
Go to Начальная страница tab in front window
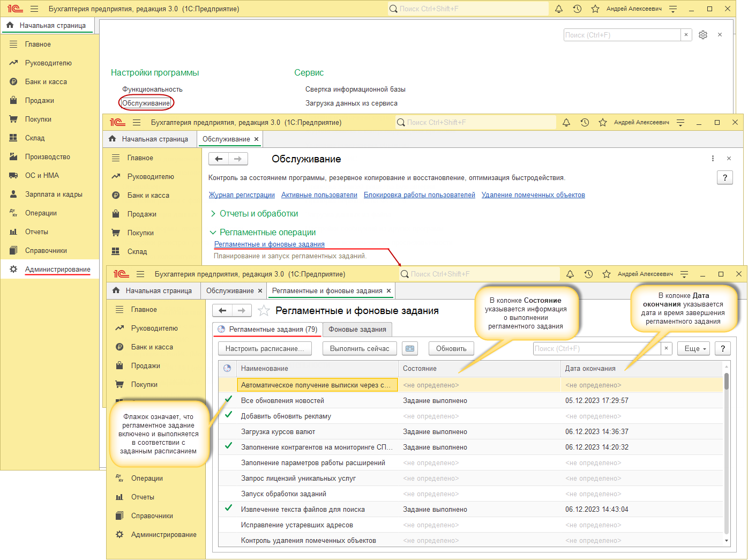pyautogui.click(x=152, y=290)
